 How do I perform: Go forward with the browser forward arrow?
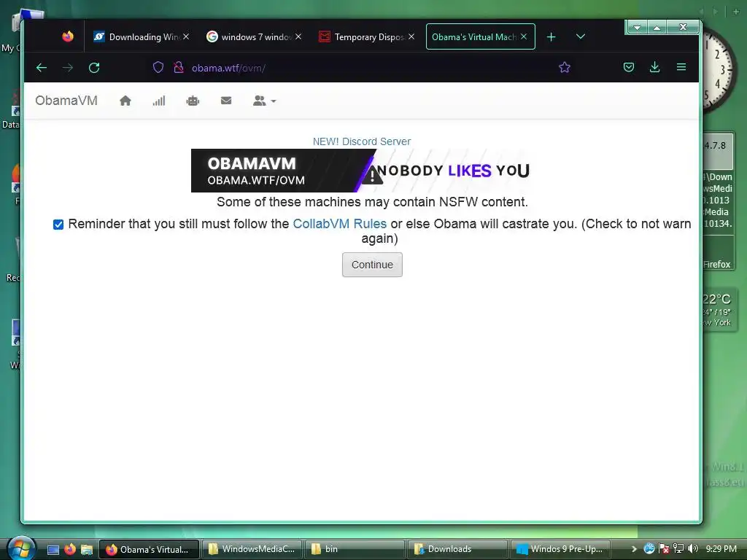(68, 68)
